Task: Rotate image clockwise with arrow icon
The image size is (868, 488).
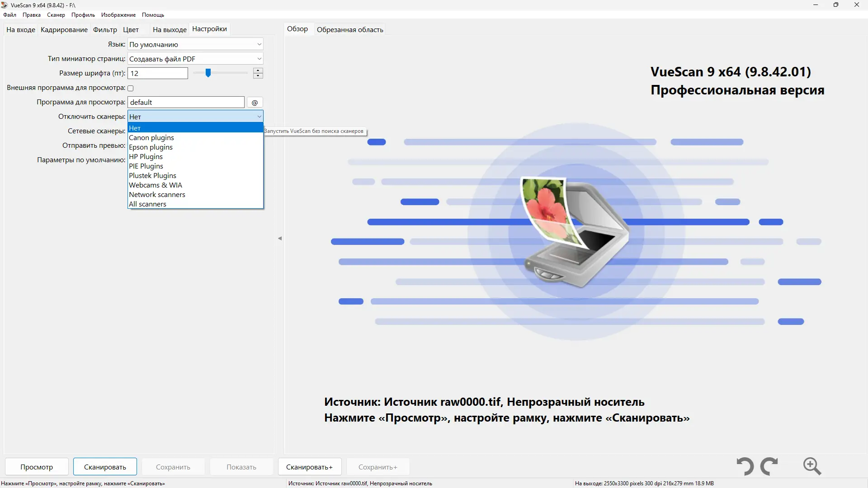Action: (769, 466)
